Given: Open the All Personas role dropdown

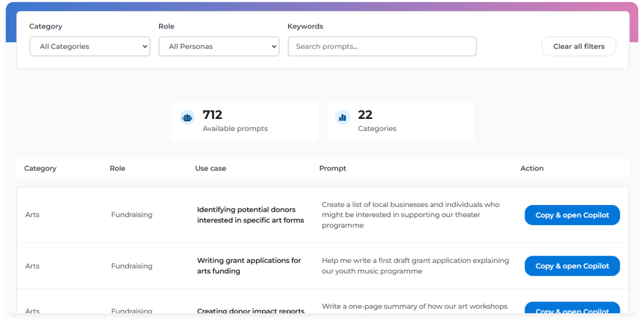Looking at the screenshot, I should (219, 46).
